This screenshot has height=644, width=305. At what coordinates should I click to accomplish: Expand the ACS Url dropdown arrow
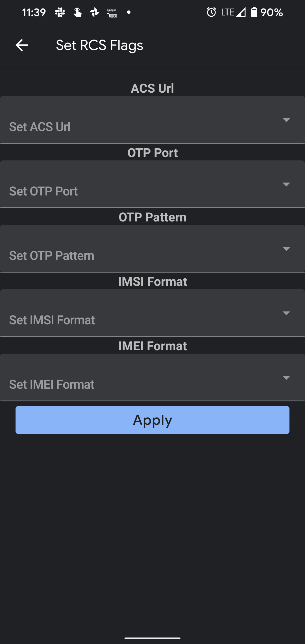click(286, 120)
